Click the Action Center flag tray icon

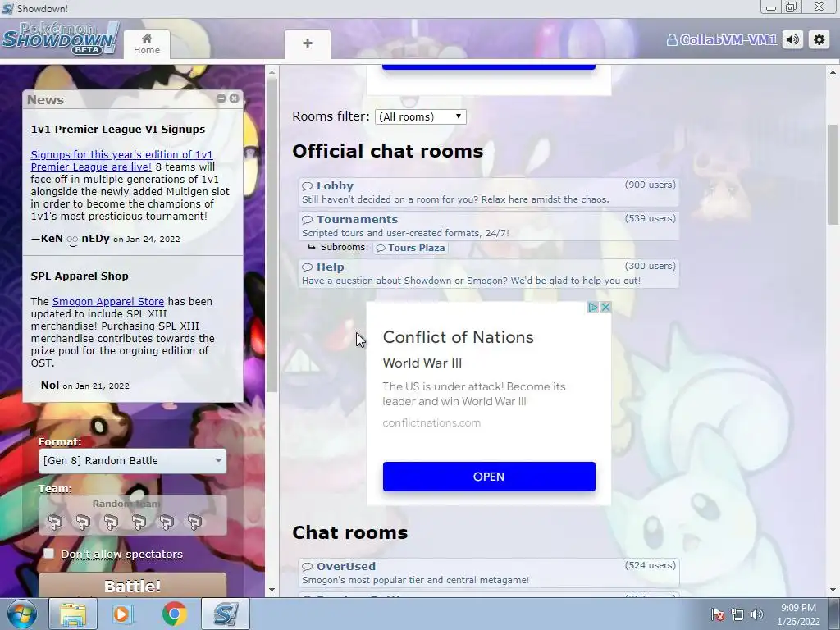click(x=718, y=614)
